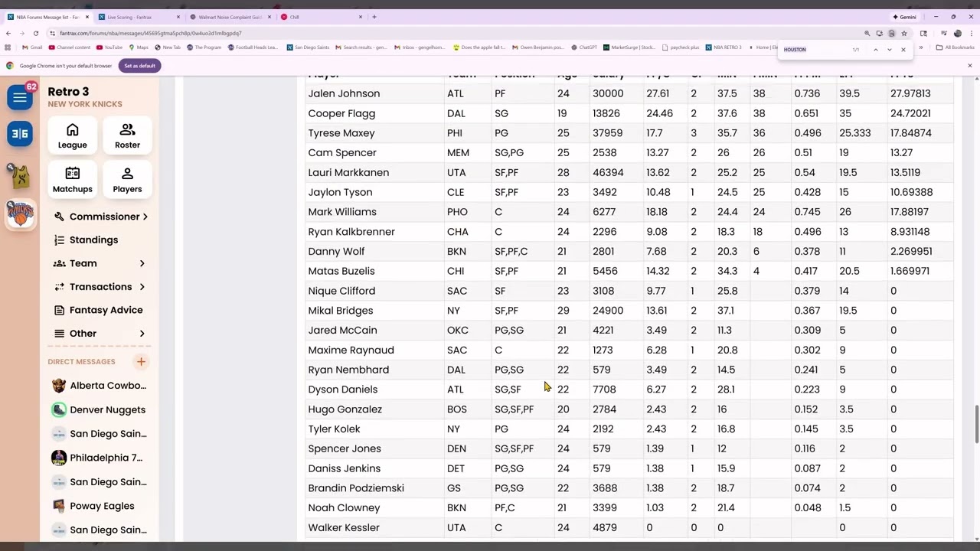Open the Roster page button
The height and width of the screenshot is (551, 980).
tap(127, 135)
